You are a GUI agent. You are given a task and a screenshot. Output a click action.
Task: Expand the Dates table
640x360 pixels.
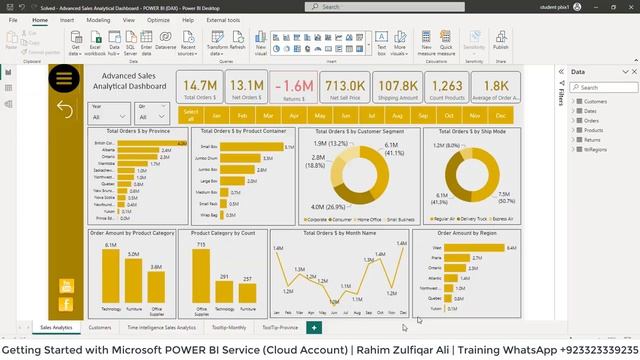[573, 111]
